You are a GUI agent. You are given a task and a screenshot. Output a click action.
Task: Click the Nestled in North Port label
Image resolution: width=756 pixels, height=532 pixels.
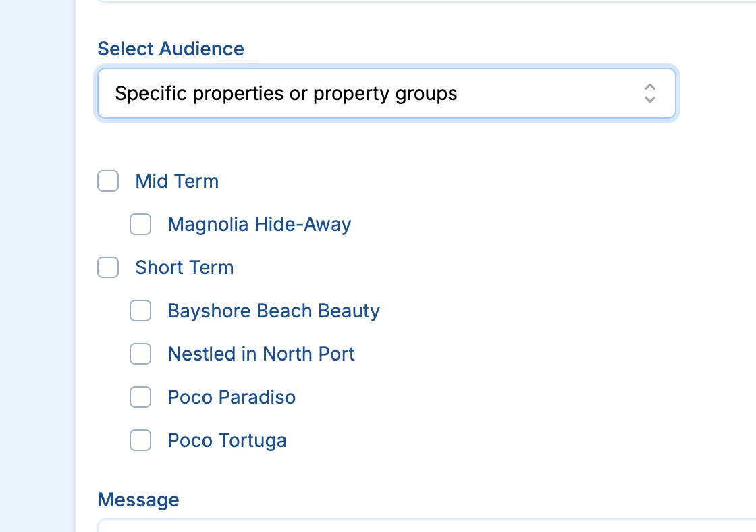[x=261, y=354]
